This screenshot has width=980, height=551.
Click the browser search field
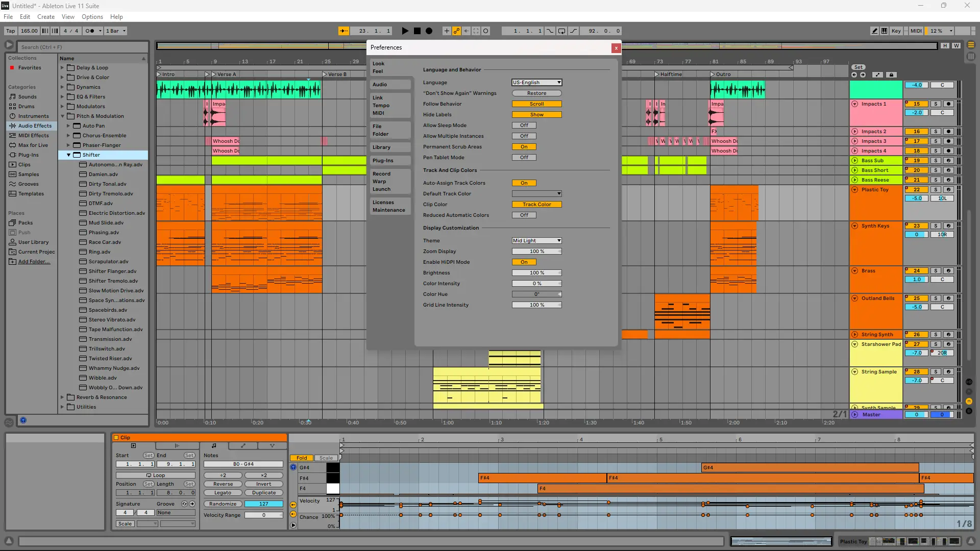click(83, 47)
